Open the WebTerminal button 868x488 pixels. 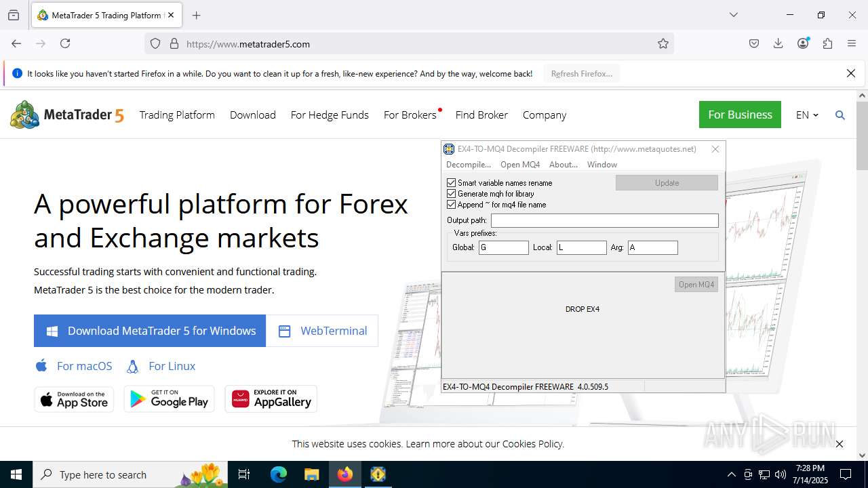[x=322, y=331]
